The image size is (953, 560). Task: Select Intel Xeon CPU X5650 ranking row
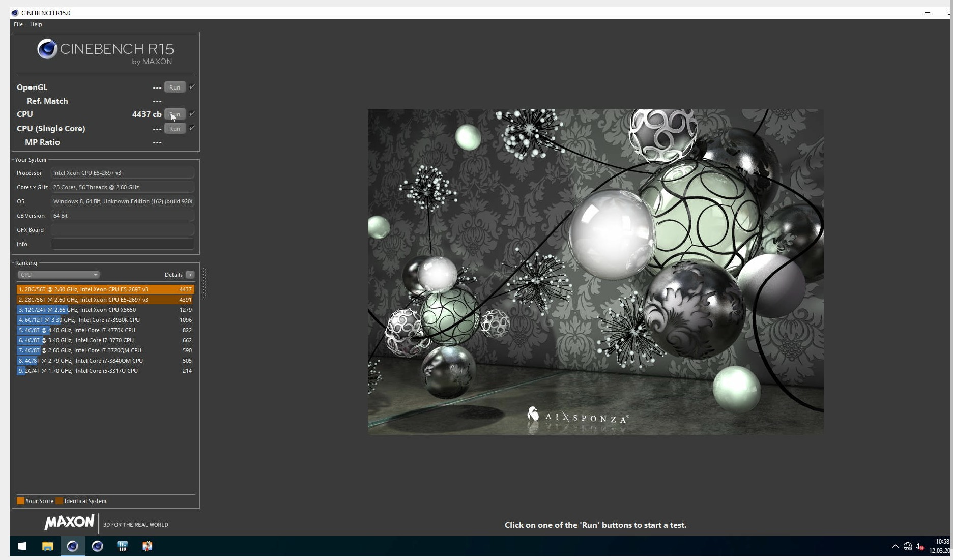[105, 310]
